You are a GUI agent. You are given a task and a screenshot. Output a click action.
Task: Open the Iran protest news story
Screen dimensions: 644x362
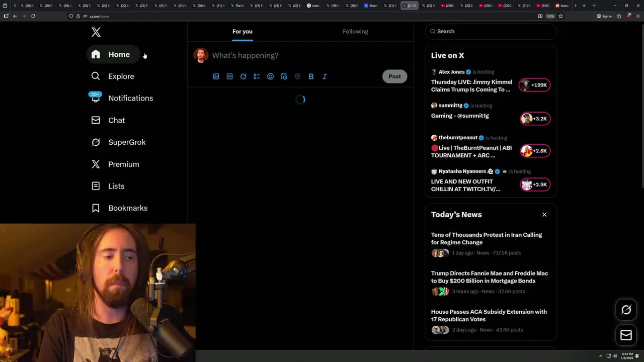(487, 238)
